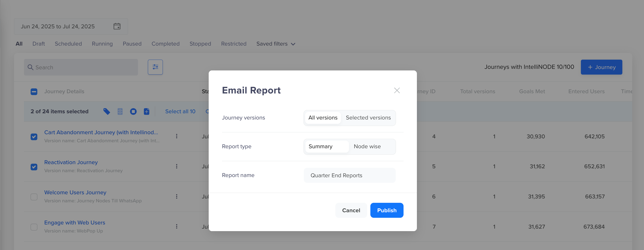
Task: Click the Report name field showing Quarter End Reports
Action: [349, 175]
